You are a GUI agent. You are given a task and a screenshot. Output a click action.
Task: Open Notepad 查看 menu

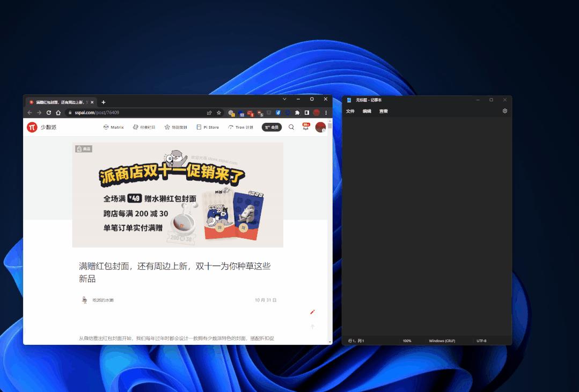(384, 111)
